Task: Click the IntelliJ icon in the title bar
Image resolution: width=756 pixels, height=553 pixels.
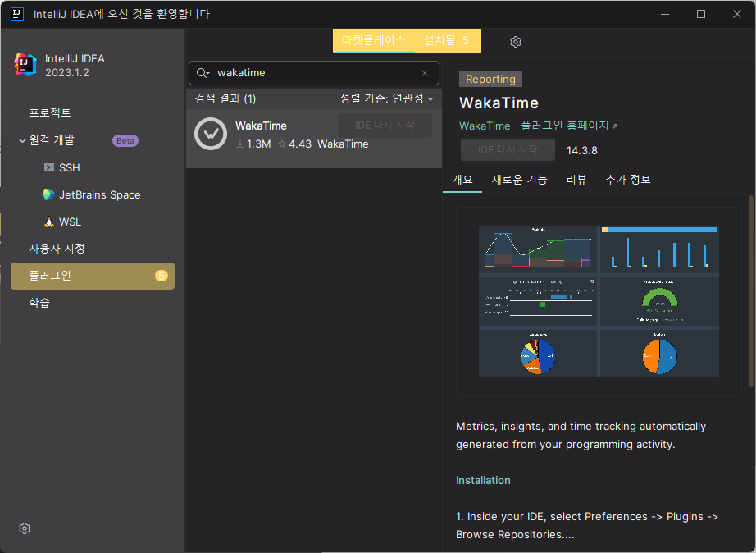Action: [x=17, y=14]
